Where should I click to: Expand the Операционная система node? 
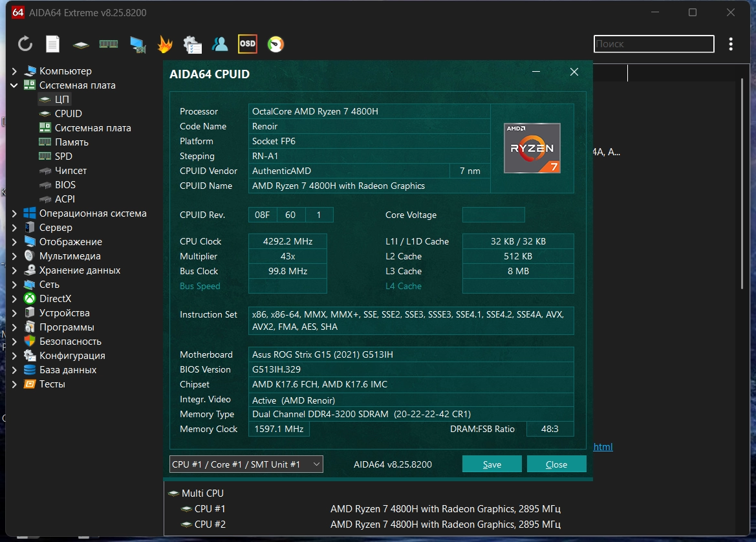pyautogui.click(x=14, y=213)
